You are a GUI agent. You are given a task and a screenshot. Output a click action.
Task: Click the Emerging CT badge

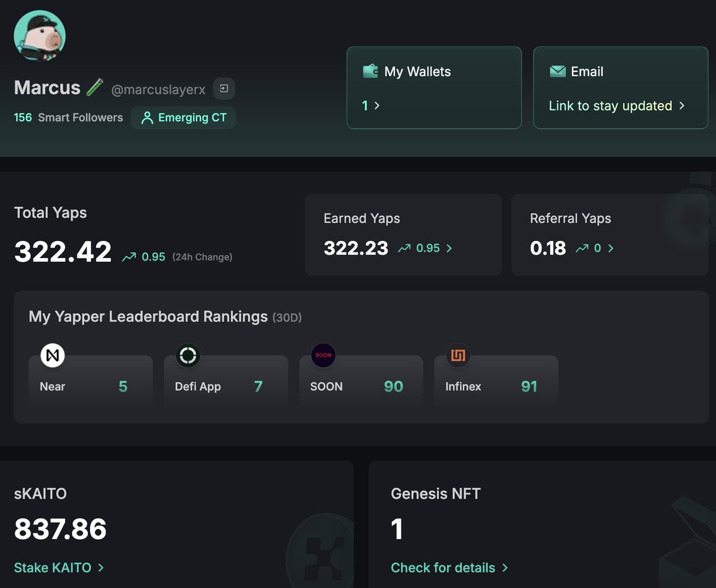(184, 117)
